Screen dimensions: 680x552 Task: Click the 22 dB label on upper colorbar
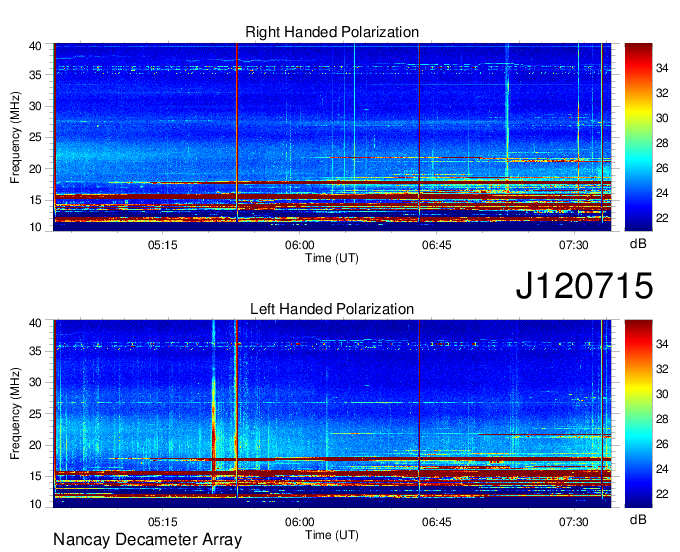(x=662, y=218)
